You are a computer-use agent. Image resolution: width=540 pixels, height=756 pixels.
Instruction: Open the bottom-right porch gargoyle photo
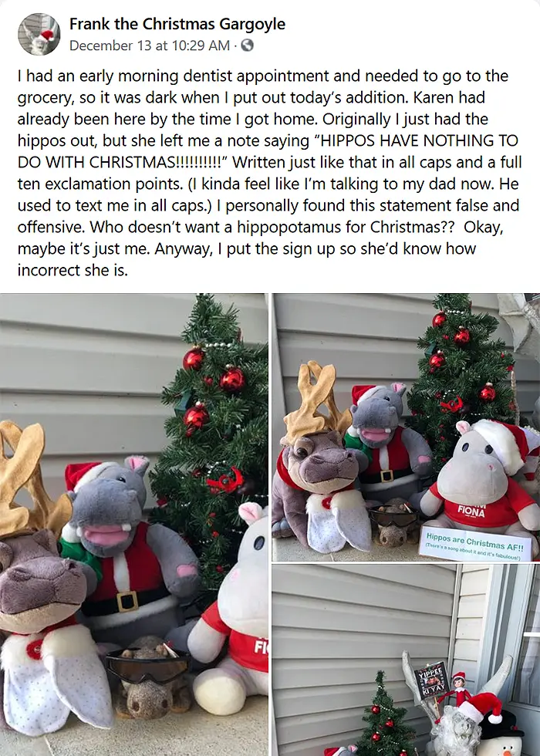pyautogui.click(x=406, y=660)
